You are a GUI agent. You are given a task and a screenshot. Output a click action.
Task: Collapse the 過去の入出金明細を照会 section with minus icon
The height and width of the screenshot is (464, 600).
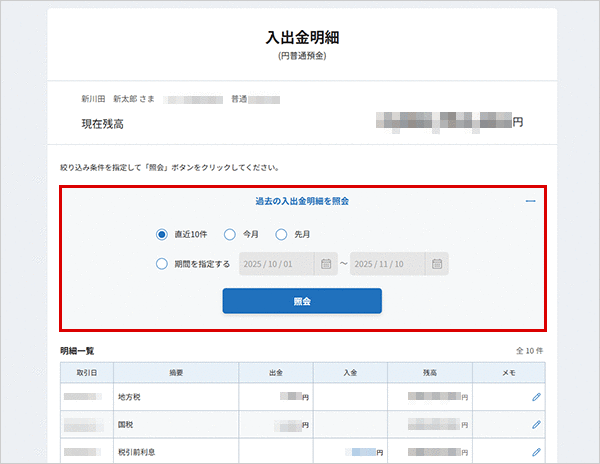tap(530, 201)
